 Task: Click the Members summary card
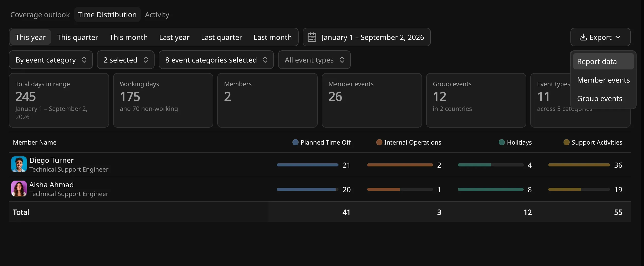[267, 100]
